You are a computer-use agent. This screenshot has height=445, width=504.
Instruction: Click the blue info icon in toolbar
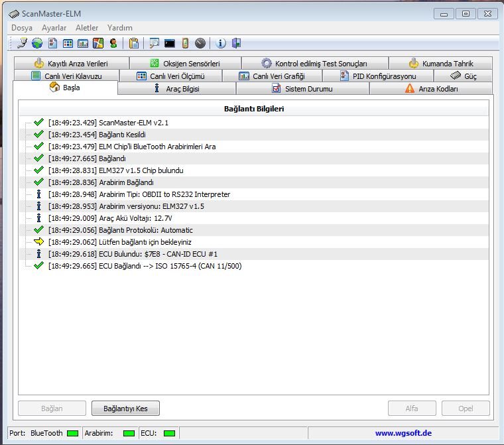pos(221,44)
